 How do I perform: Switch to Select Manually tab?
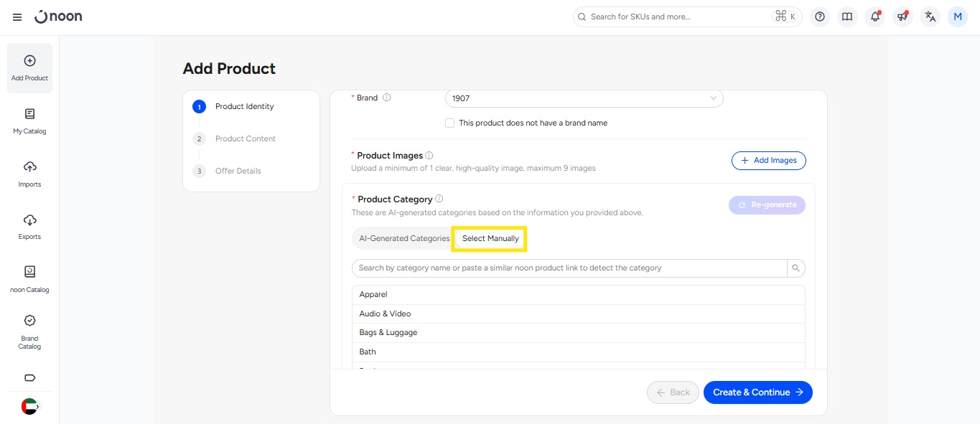click(x=490, y=238)
